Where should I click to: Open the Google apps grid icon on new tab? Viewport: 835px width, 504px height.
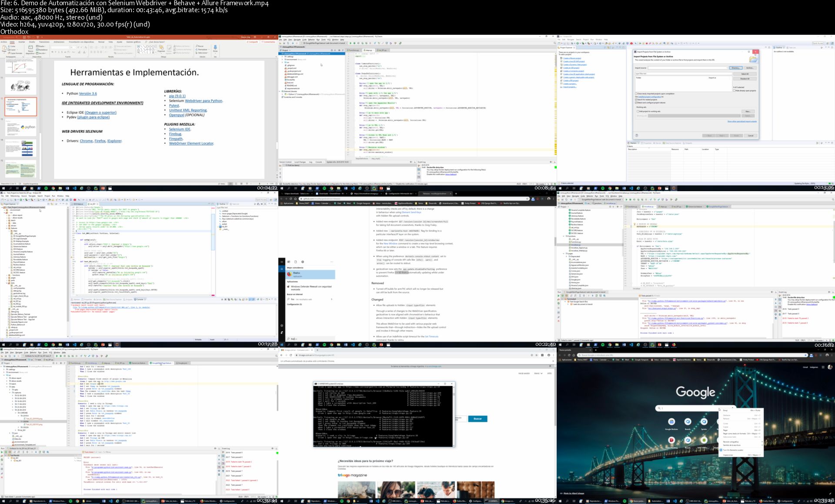pyautogui.click(x=822, y=367)
